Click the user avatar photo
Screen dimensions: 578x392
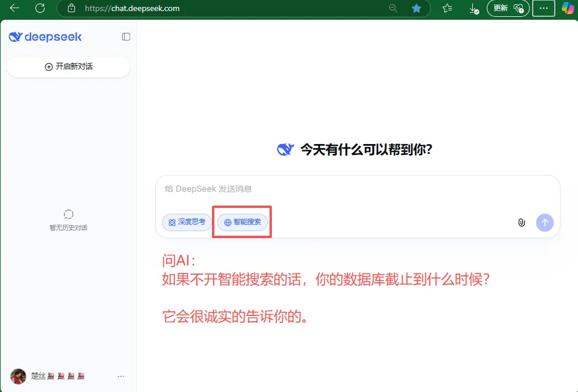[x=18, y=376]
